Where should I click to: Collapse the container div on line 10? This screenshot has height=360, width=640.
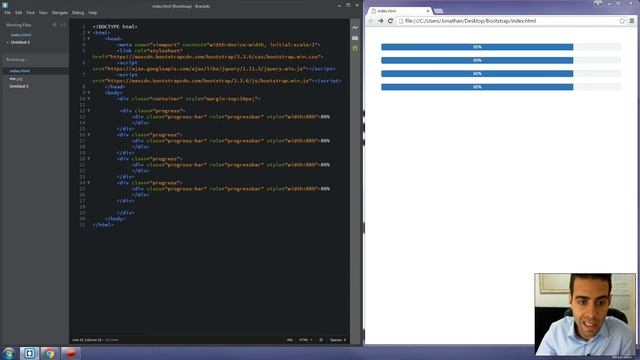click(x=89, y=98)
